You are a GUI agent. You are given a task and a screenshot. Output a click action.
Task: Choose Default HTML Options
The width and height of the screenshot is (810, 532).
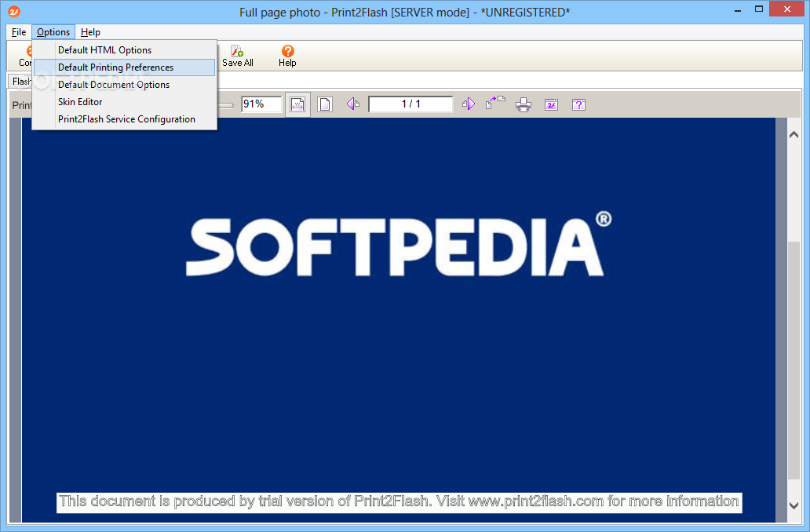(124, 50)
